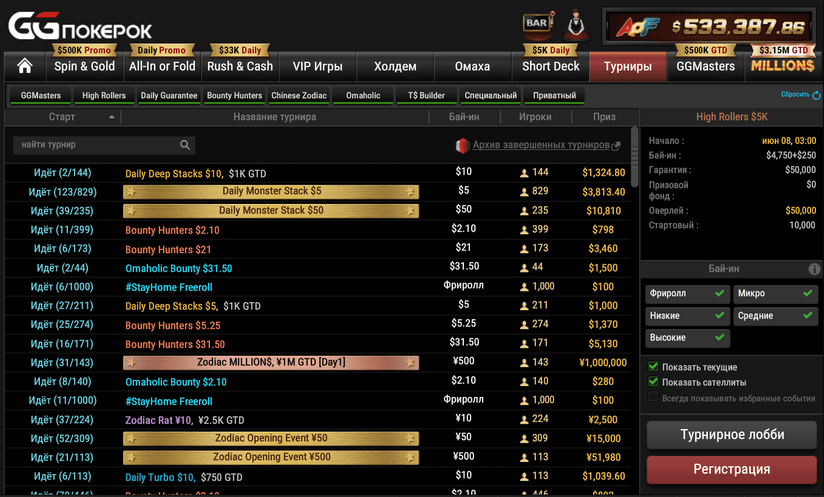This screenshot has height=497, width=824.
Task: Open the Spin & Gold tab
Action: 84,66
